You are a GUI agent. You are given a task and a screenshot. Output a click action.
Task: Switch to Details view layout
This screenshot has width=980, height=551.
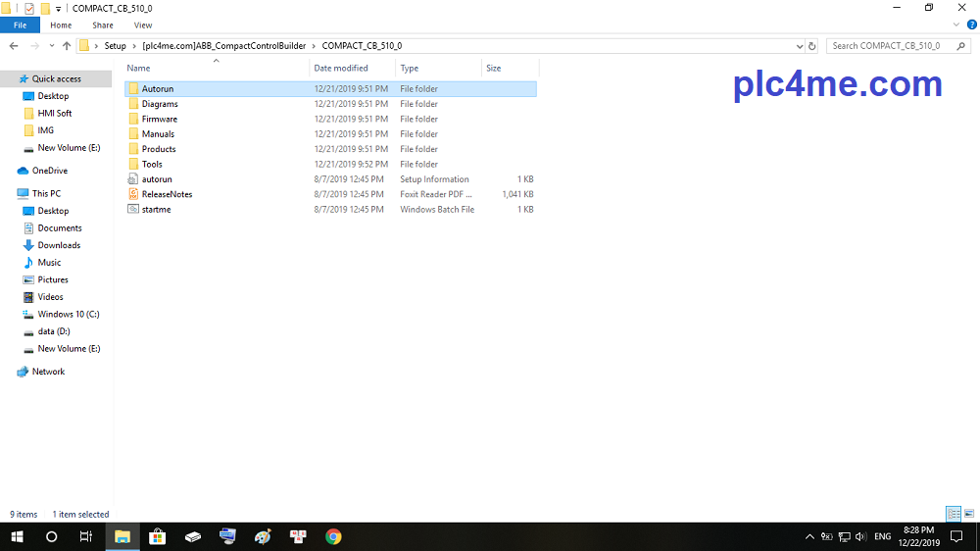953,514
